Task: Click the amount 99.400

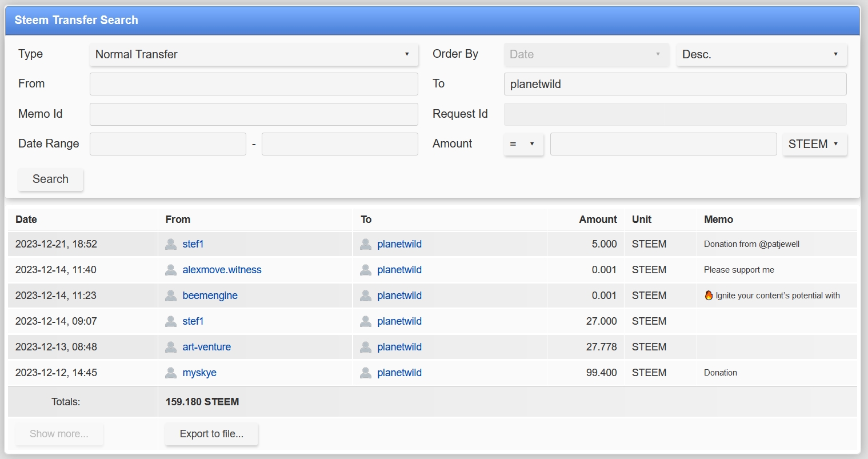Action: [601, 373]
